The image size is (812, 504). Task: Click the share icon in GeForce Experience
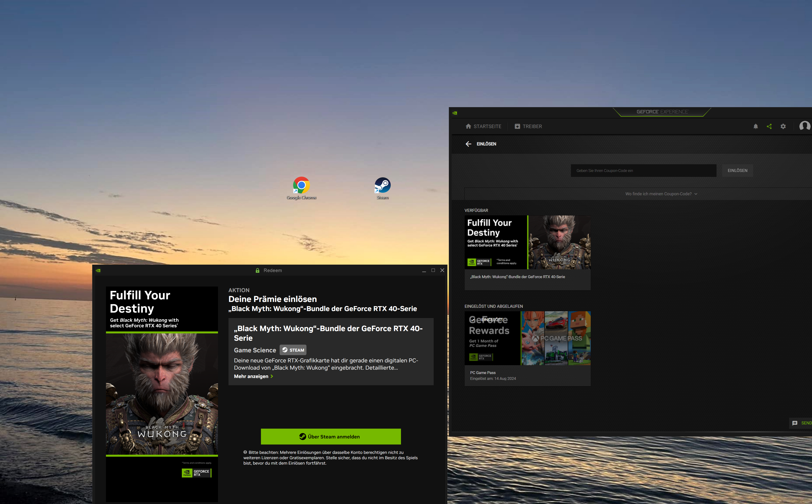pos(769,126)
